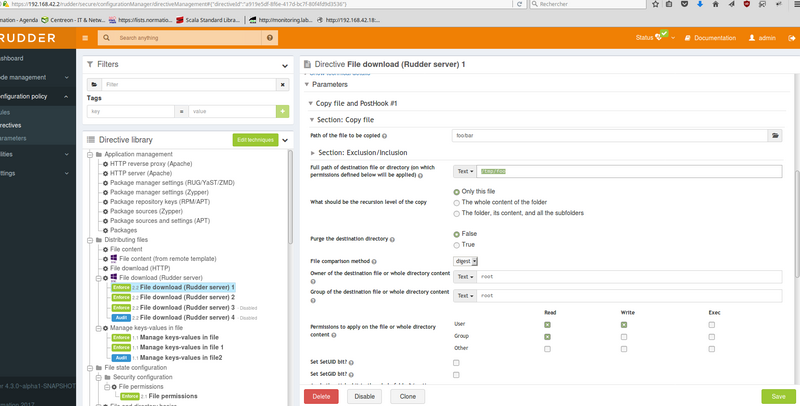Reload the page with browser refresh icon
800x406 pixels.
pos(519,4)
